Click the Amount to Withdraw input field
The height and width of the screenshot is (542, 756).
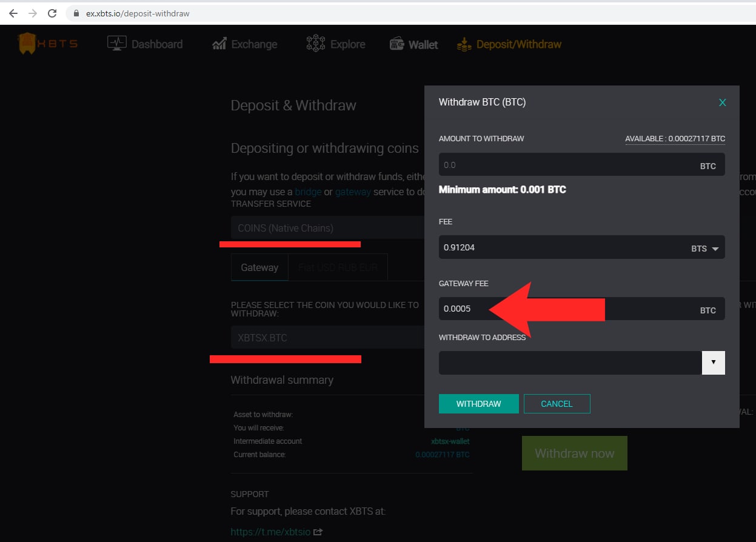click(581, 164)
